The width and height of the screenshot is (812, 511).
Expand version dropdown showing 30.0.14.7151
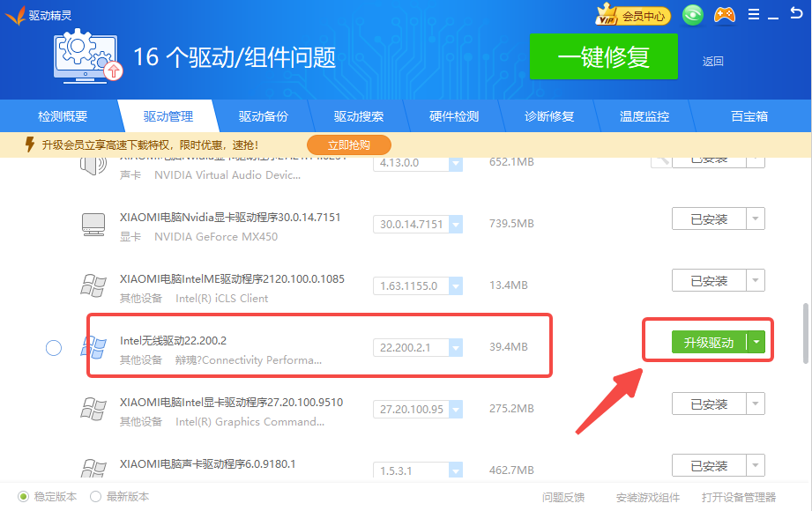[455, 225]
